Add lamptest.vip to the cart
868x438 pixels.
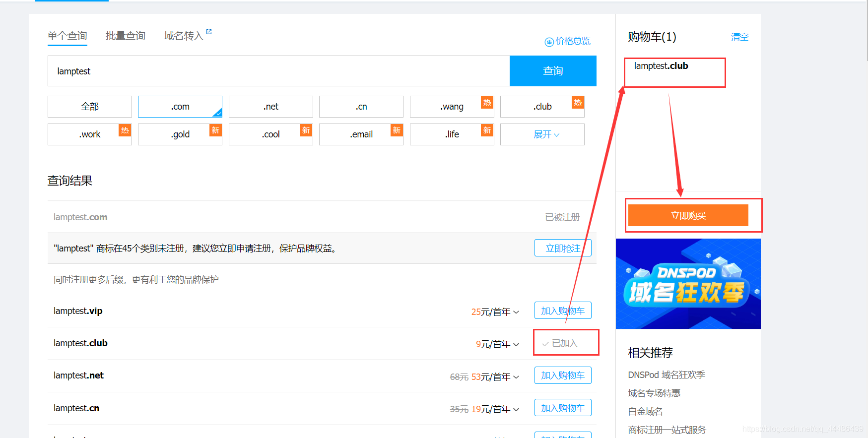[x=563, y=311]
